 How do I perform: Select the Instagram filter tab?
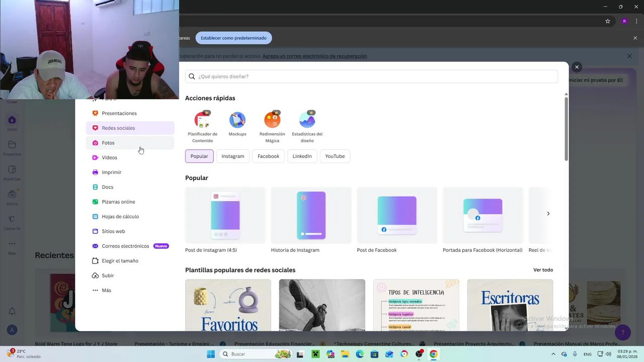coord(233,156)
